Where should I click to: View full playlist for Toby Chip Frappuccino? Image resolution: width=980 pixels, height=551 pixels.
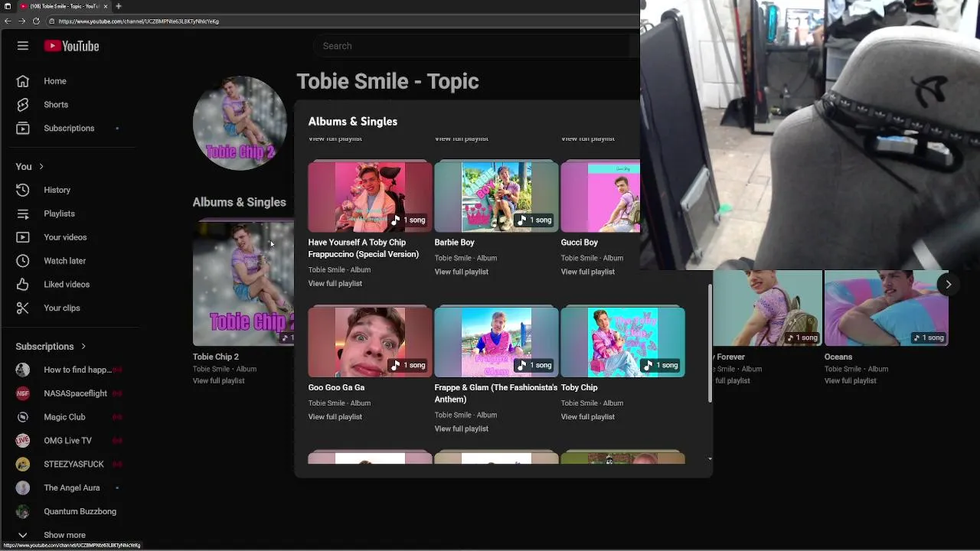click(x=335, y=284)
